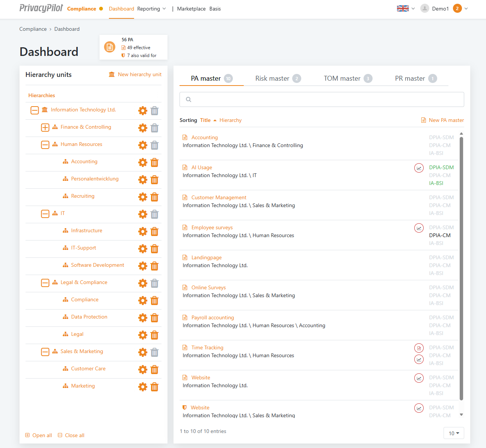Click the PA master search field
Viewport: 486px width, 448px height.
pos(321,99)
